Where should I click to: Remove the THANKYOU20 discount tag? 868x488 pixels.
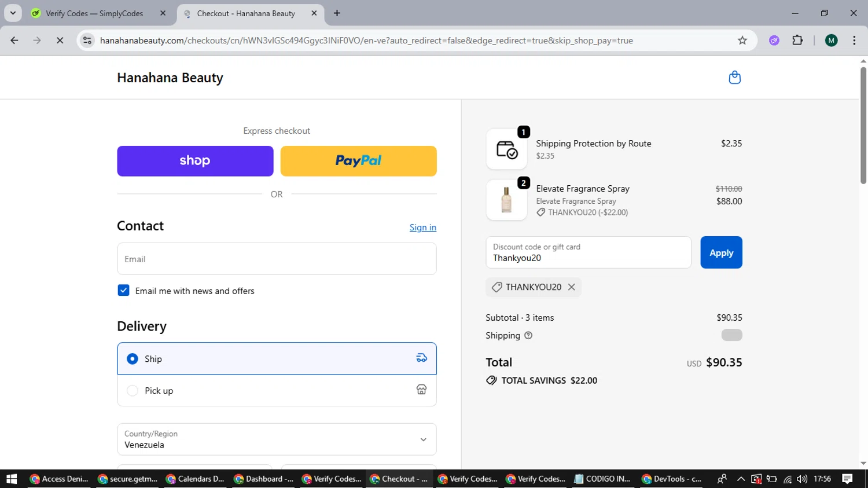click(x=572, y=287)
